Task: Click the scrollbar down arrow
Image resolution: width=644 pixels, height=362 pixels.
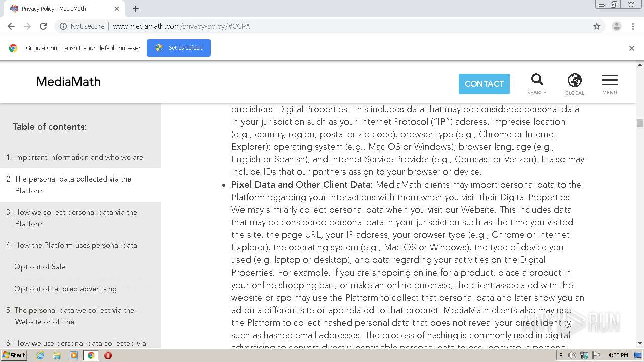Action: (x=639, y=343)
